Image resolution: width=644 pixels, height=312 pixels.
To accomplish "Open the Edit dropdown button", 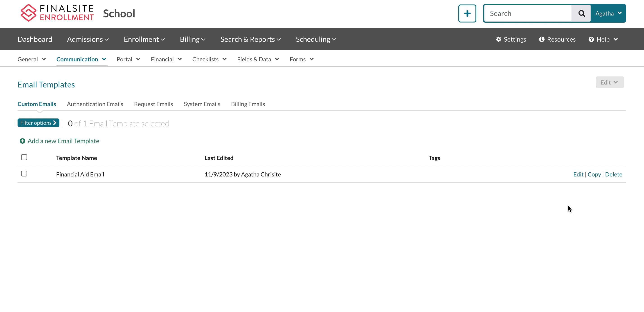I will click(609, 82).
